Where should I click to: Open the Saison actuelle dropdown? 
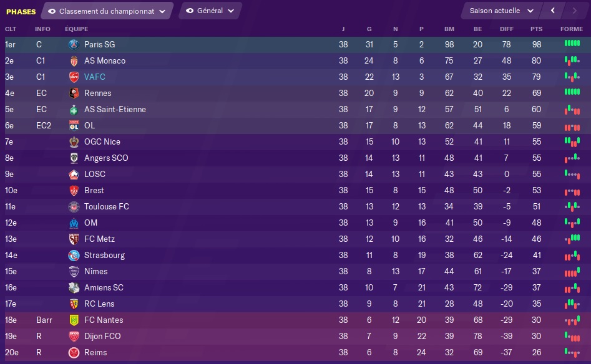pos(501,11)
